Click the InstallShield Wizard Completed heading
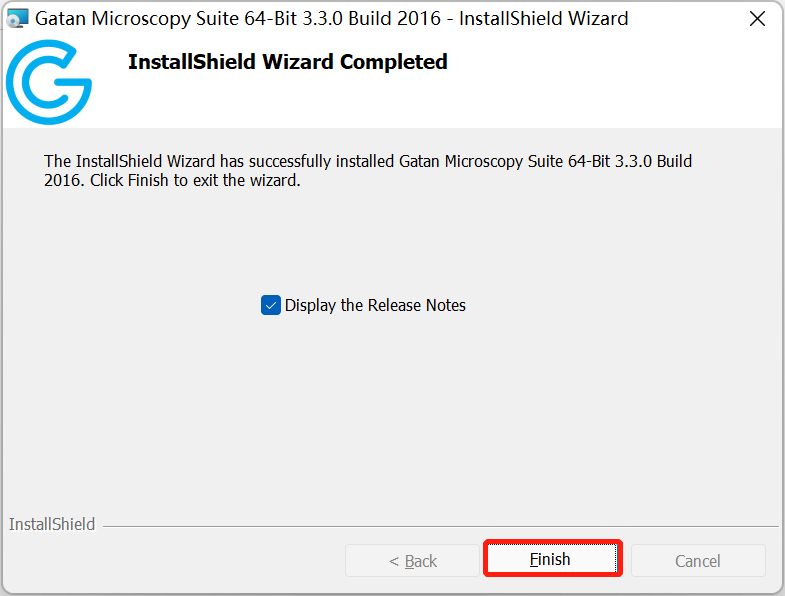 pos(287,62)
